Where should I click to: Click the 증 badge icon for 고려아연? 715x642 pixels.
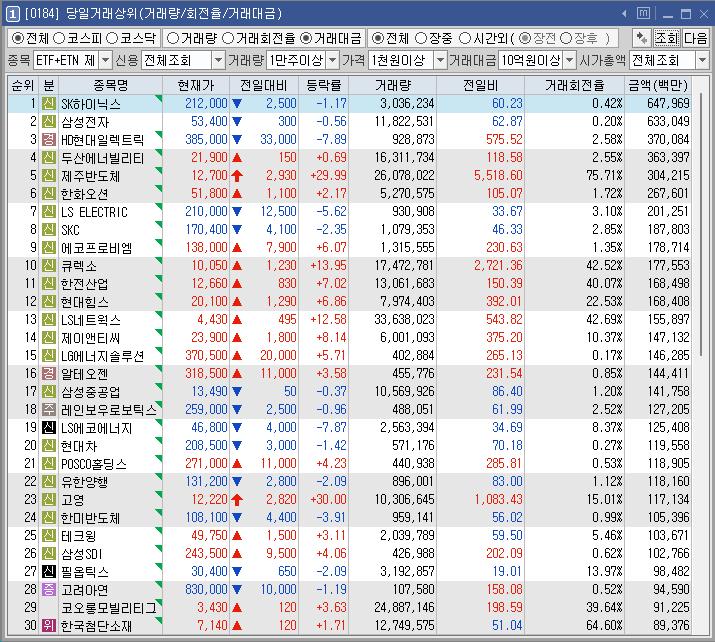tap(49, 590)
